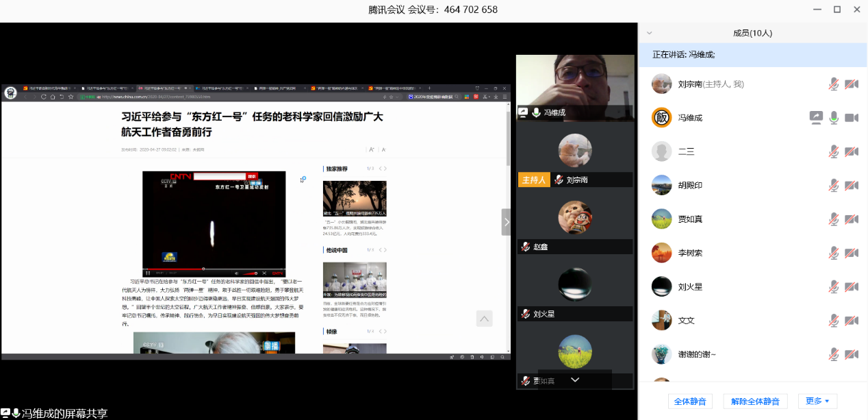Screen dimensions: 868x420
Task: Click arrow handle beside shared screen to hide gallery
Action: click(506, 222)
